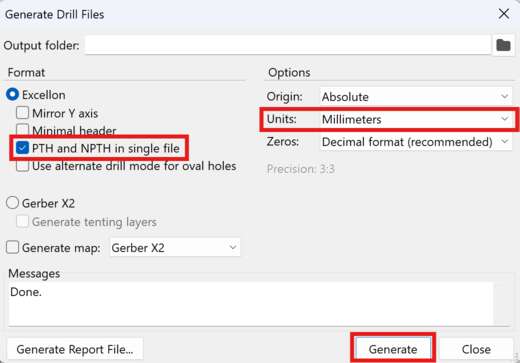Close the Generate Drill Files dialog
Viewport: 520px width, 363px height.
pos(504,14)
